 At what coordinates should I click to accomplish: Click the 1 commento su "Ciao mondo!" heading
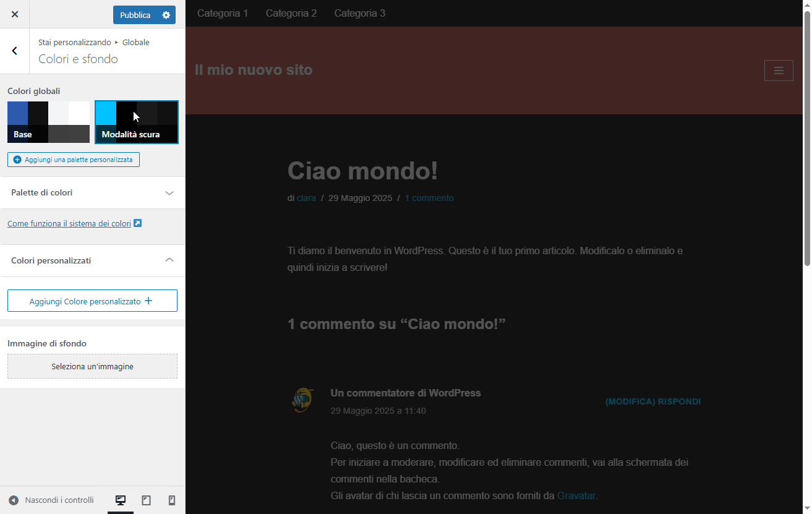point(396,323)
